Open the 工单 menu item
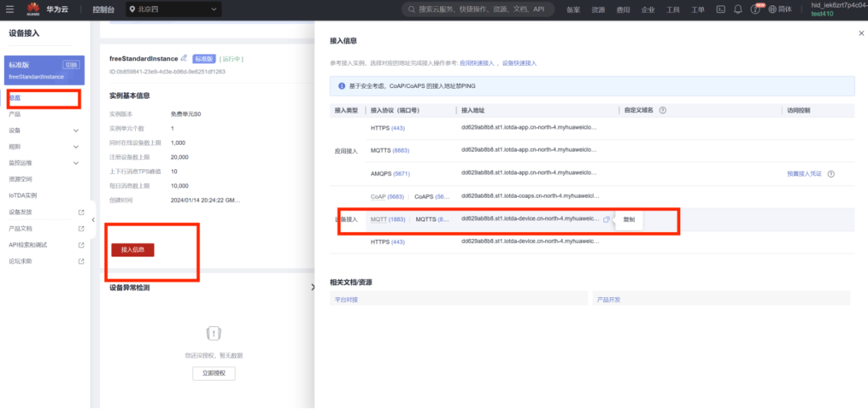 click(x=698, y=9)
